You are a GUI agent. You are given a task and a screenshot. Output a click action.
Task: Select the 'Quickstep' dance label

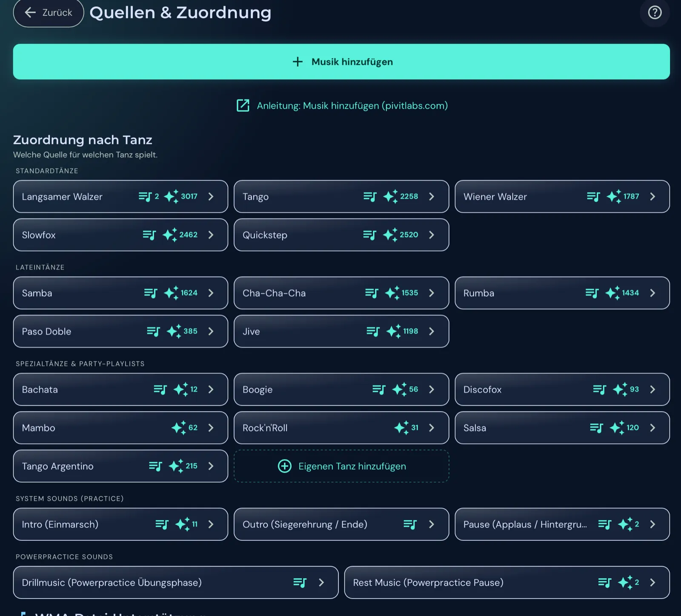[x=265, y=235]
